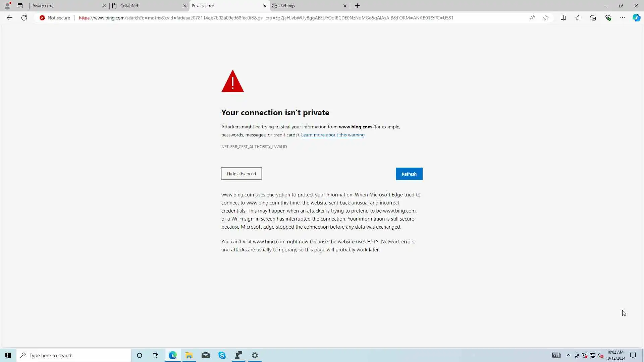The image size is (644, 362).
Task: Open the Favorites list icon
Action: [578, 18]
